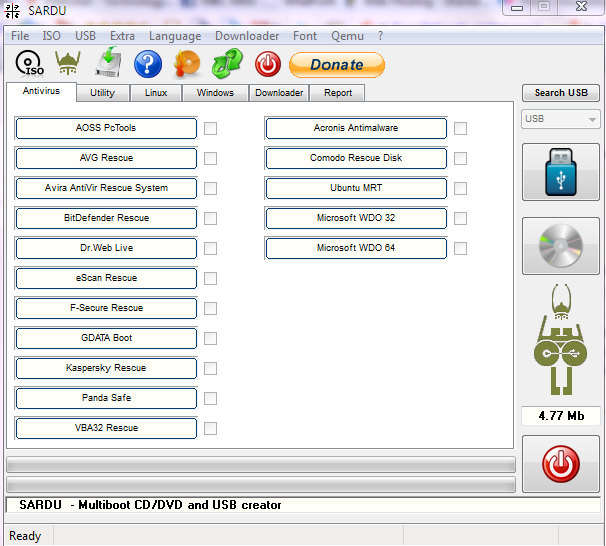Enable the GDATA Boot checkbox
This screenshot has width=606, height=546.
pyautogui.click(x=210, y=338)
